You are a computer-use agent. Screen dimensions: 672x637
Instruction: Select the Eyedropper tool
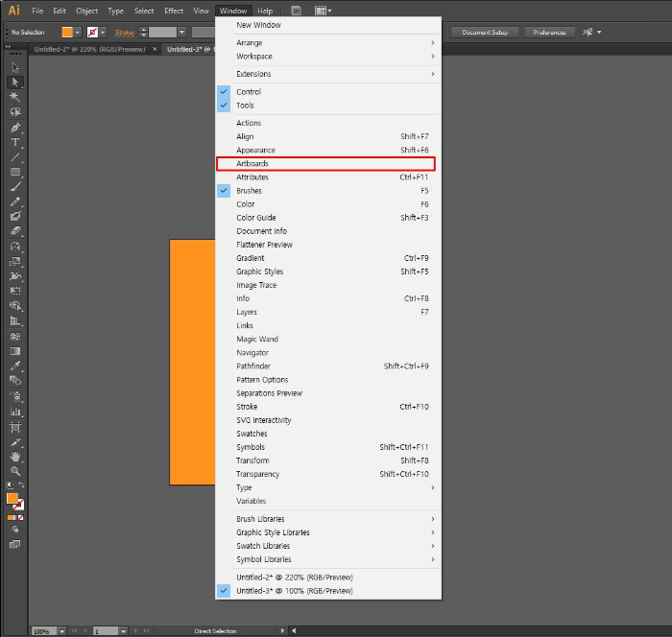(15, 366)
